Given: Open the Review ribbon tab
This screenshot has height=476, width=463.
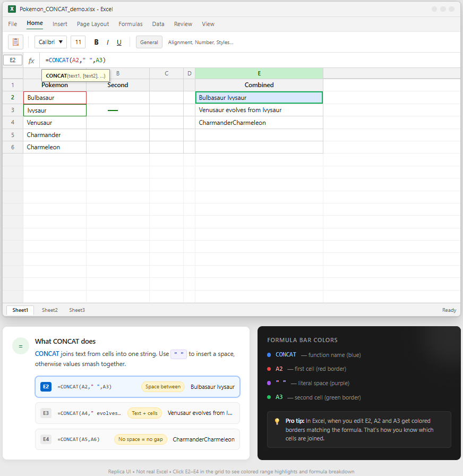Looking at the screenshot, I should click(x=183, y=24).
